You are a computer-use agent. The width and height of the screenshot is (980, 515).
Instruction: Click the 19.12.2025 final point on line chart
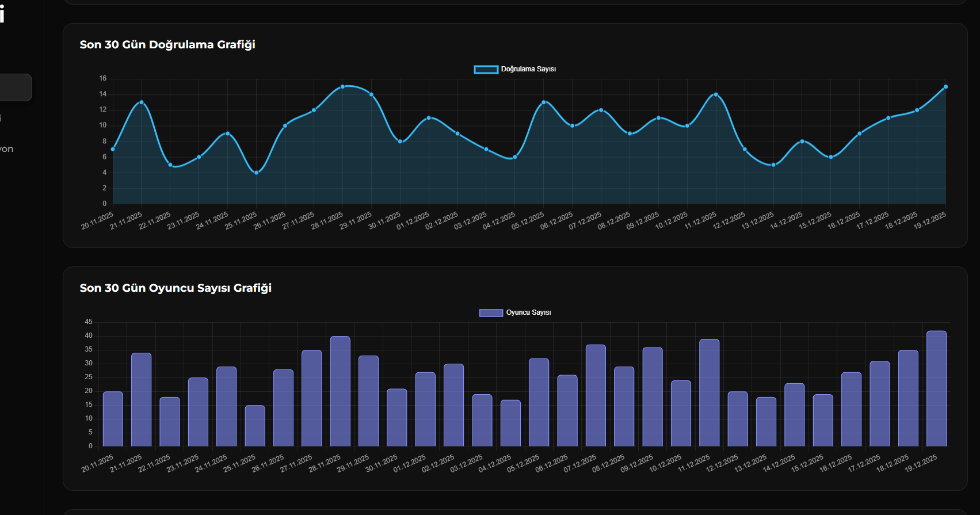[945, 87]
